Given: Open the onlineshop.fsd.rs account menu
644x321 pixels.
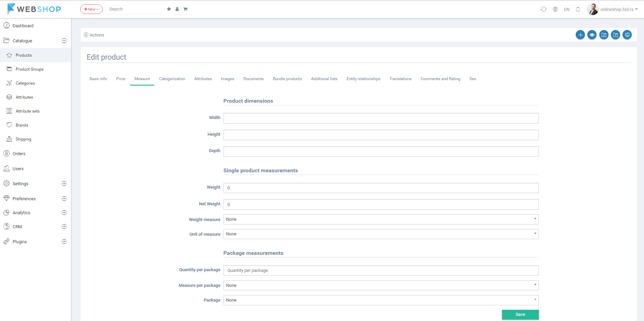Looking at the screenshot, I should [x=619, y=9].
